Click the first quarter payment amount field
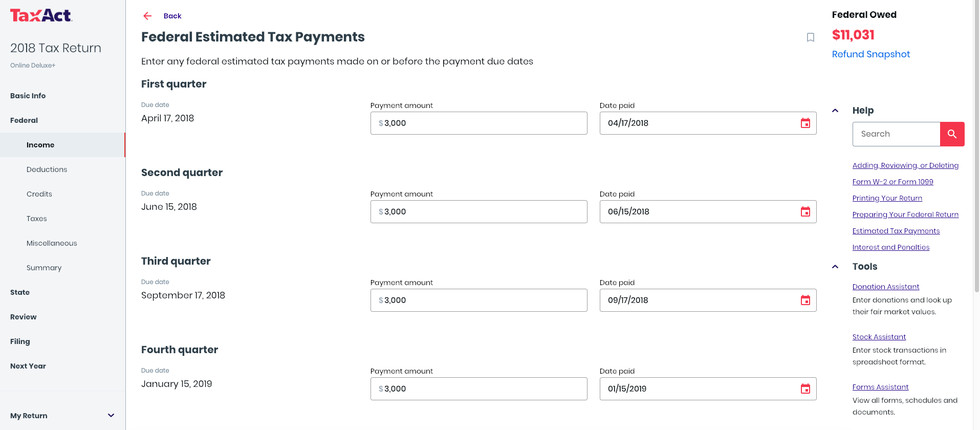This screenshot has width=980, height=430. point(480,123)
